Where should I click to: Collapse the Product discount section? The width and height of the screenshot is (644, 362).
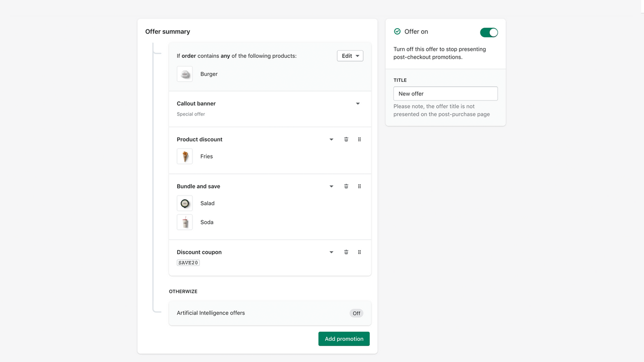pyautogui.click(x=331, y=139)
